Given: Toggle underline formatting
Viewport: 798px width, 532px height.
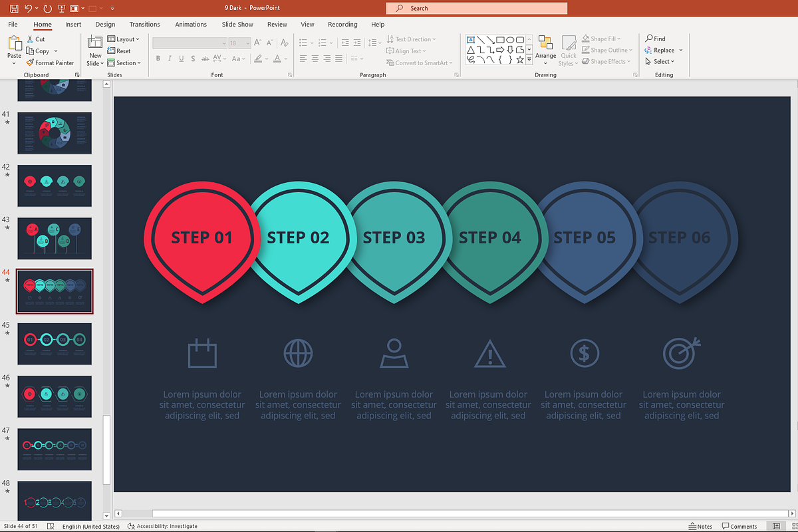Looking at the screenshot, I should 182,59.
